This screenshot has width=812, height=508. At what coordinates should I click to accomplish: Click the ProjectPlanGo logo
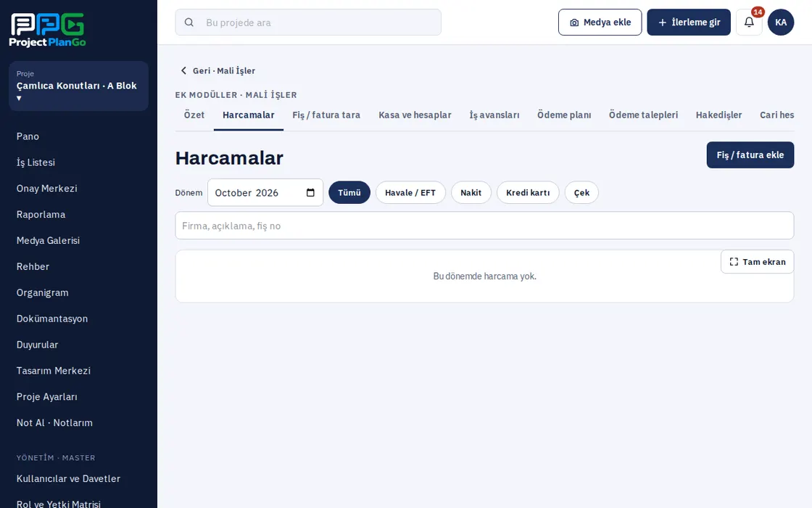[x=48, y=30]
